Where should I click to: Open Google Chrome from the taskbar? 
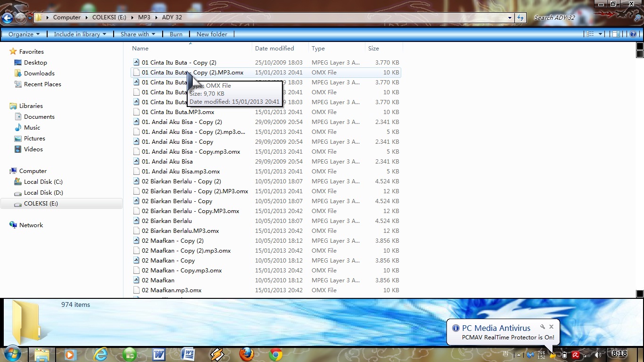pyautogui.click(x=275, y=354)
